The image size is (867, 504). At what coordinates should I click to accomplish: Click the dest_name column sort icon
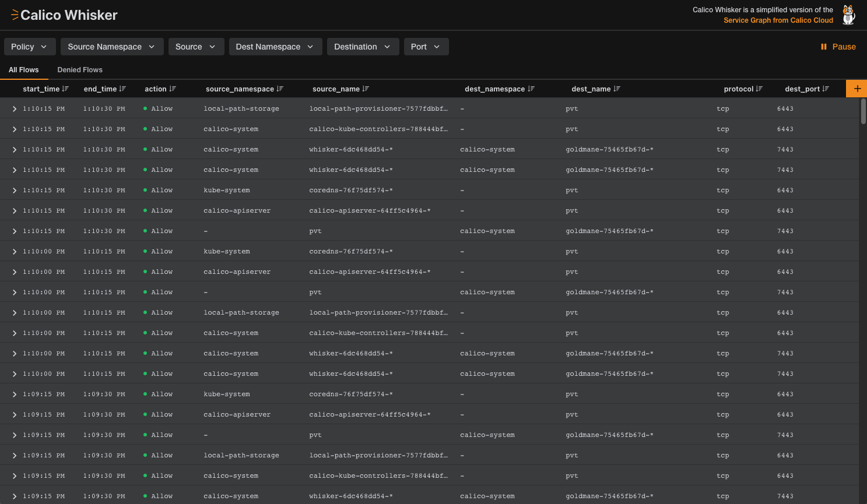point(617,89)
